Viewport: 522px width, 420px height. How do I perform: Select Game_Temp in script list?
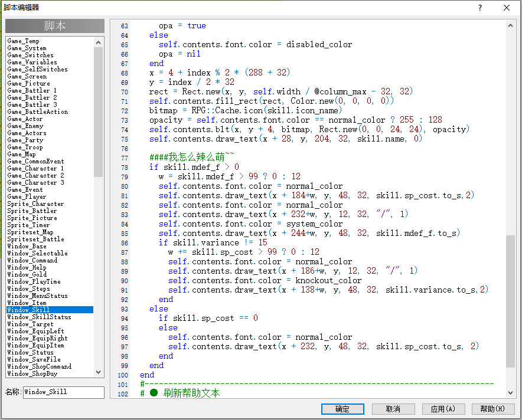pyautogui.click(x=23, y=41)
